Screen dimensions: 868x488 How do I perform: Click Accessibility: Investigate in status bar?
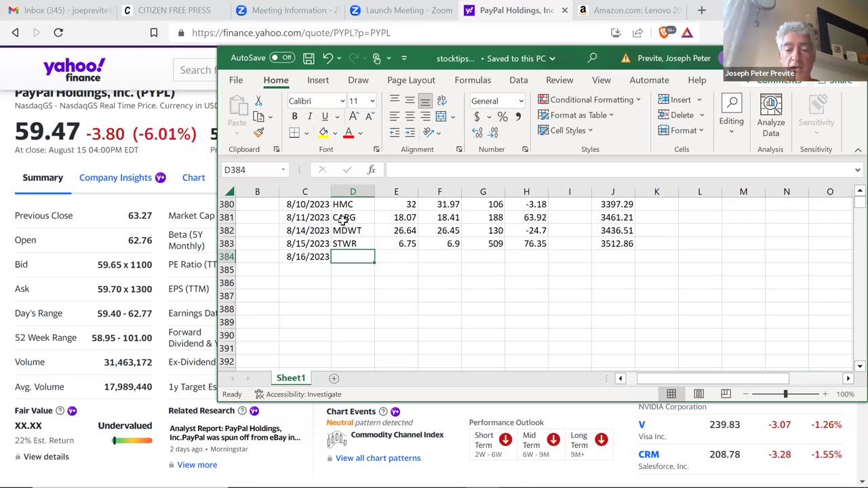pos(298,394)
